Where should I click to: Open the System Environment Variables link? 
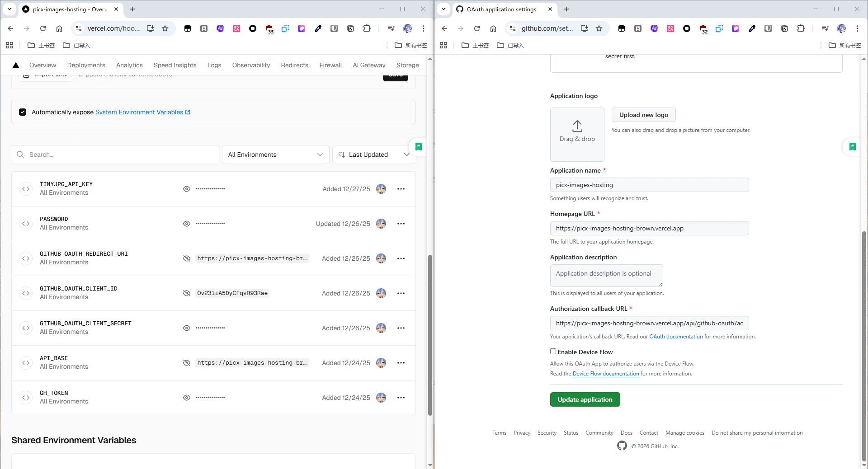(142, 112)
